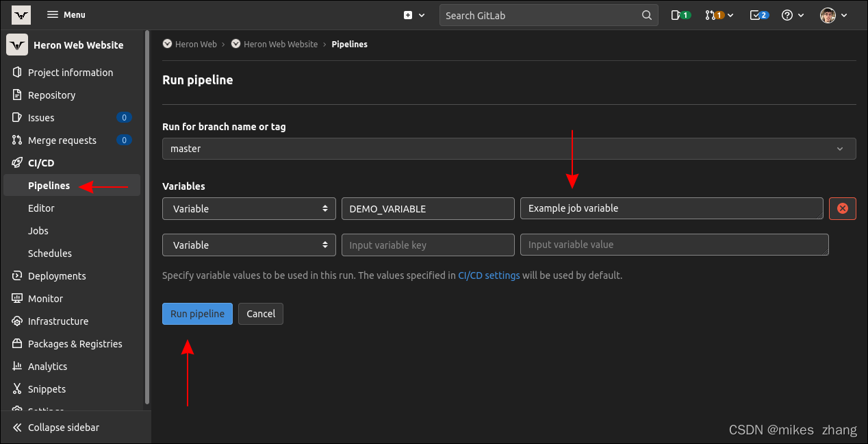Click the Packages & Registries icon

(x=17, y=343)
